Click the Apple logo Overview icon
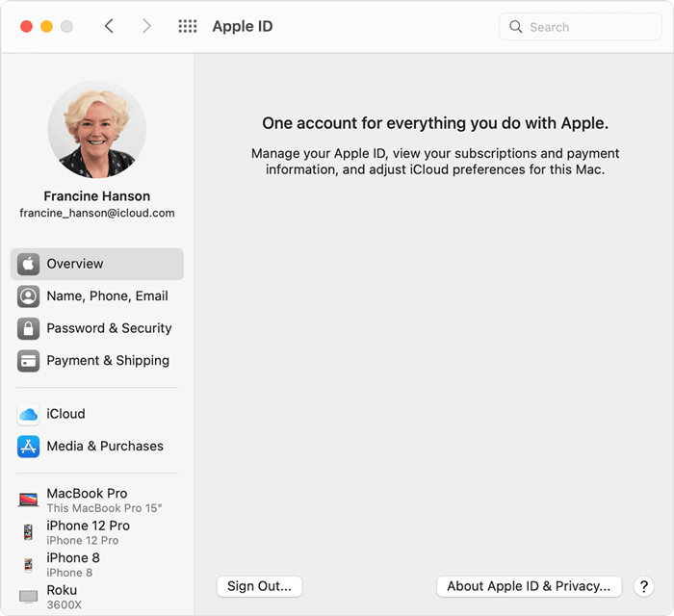Image resolution: width=674 pixels, height=616 pixels. click(x=28, y=264)
